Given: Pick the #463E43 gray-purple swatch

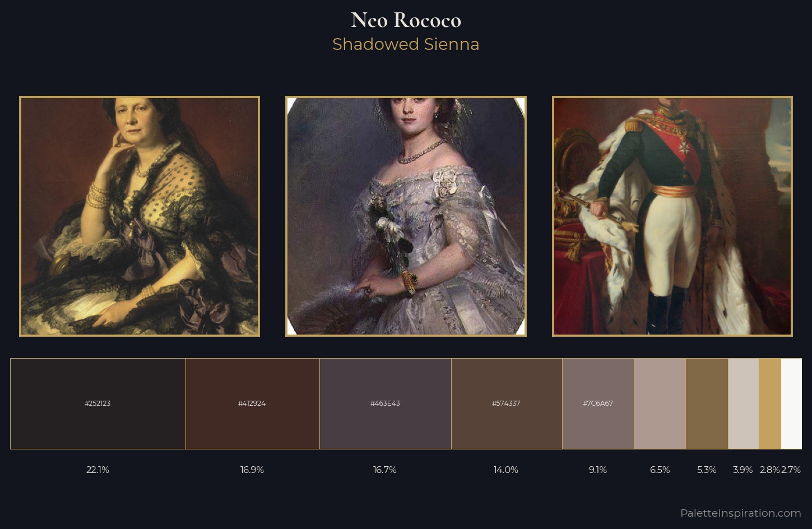Looking at the screenshot, I should pyautogui.click(x=386, y=403).
